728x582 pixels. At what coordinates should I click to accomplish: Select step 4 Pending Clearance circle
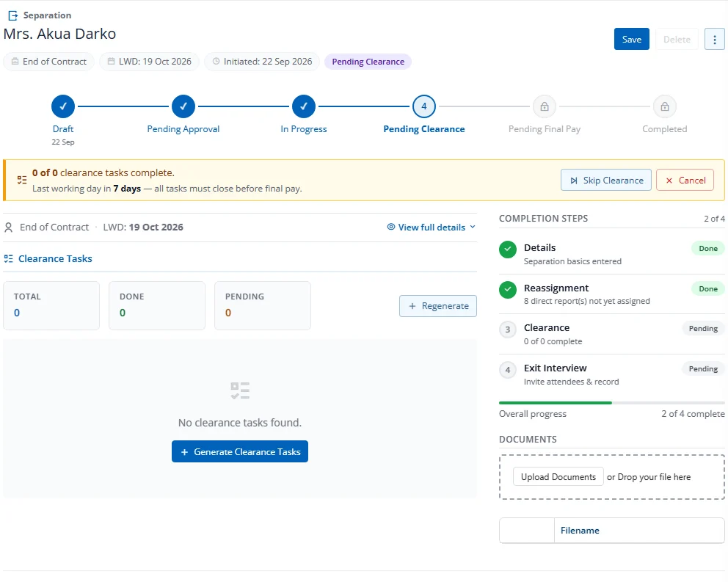(424, 106)
